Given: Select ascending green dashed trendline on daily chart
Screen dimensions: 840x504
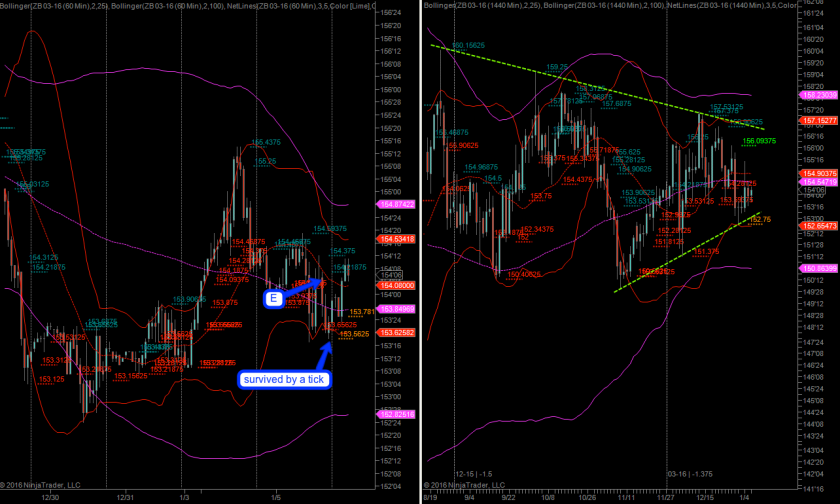Looking at the screenshot, I should [687, 252].
